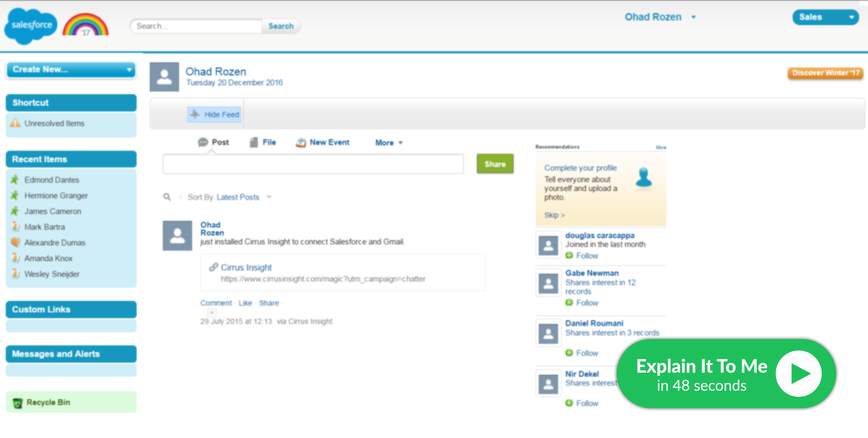
Task: Click the Complete your profile heading
Action: pos(581,168)
